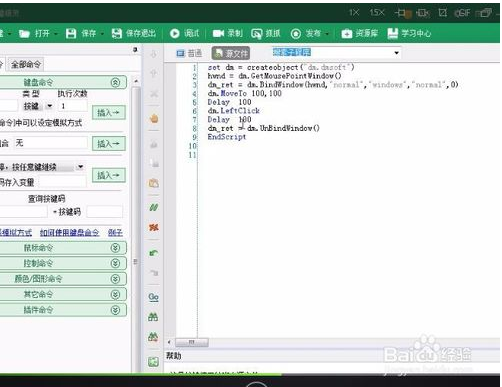
Task: Click the binoculars find icon
Action: [153, 317]
